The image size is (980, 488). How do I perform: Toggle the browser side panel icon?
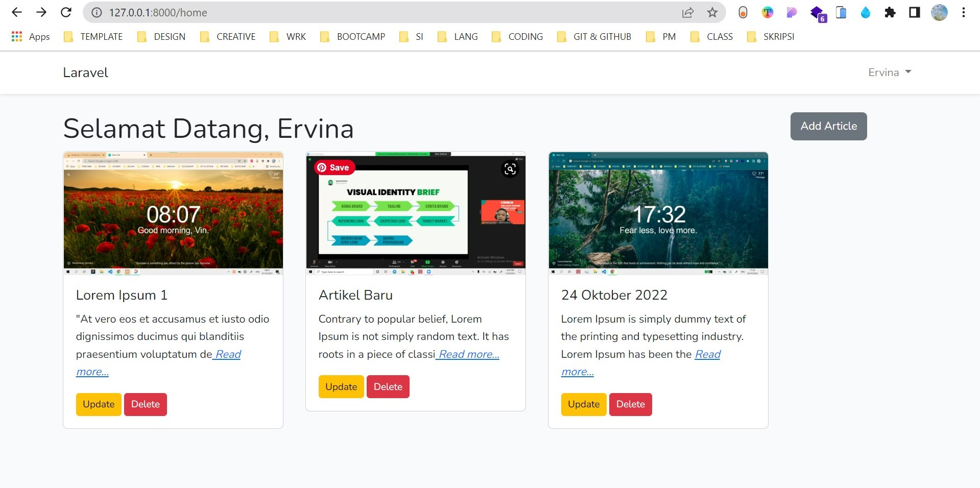point(914,12)
